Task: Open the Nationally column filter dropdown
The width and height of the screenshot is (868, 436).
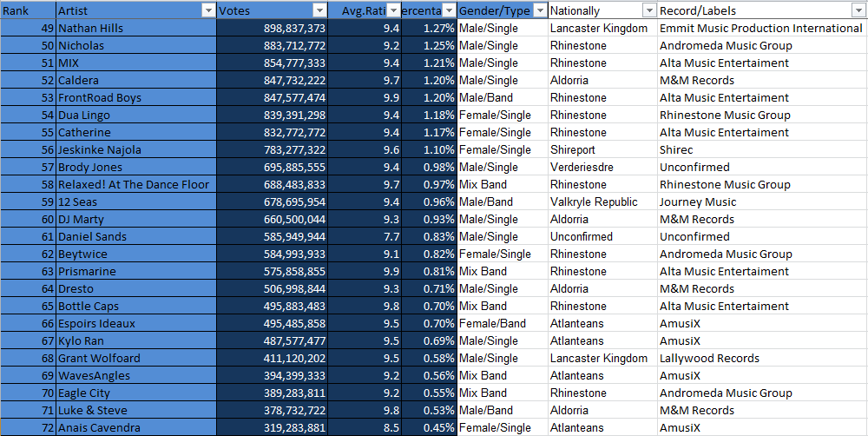Action: point(648,10)
